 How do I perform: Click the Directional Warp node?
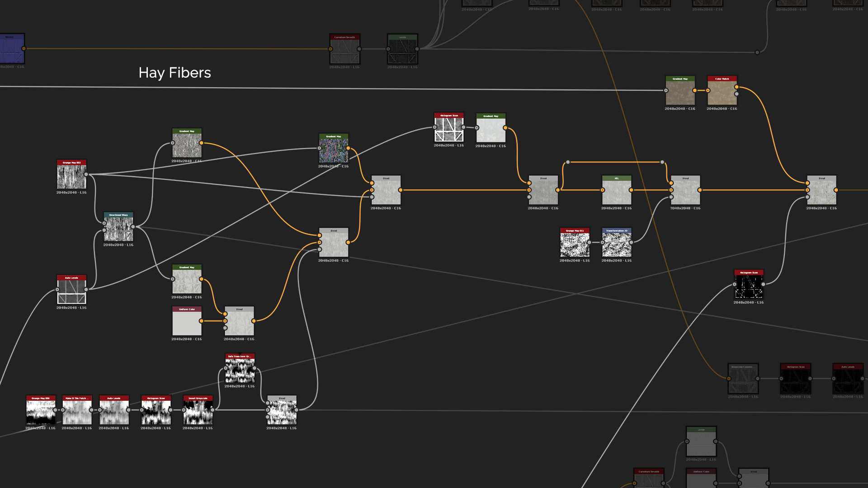click(118, 229)
